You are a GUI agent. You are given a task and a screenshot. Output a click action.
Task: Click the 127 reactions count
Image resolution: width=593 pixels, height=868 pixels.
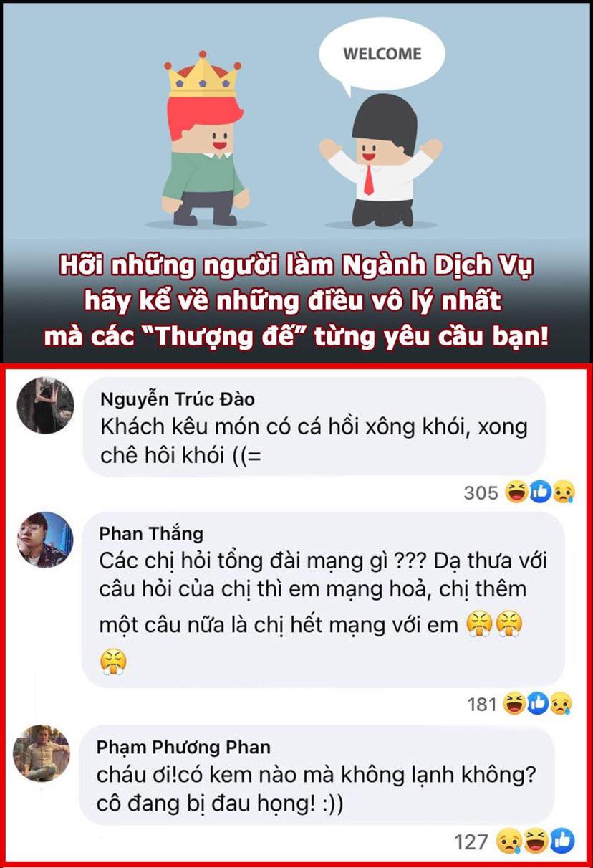[x=471, y=841]
